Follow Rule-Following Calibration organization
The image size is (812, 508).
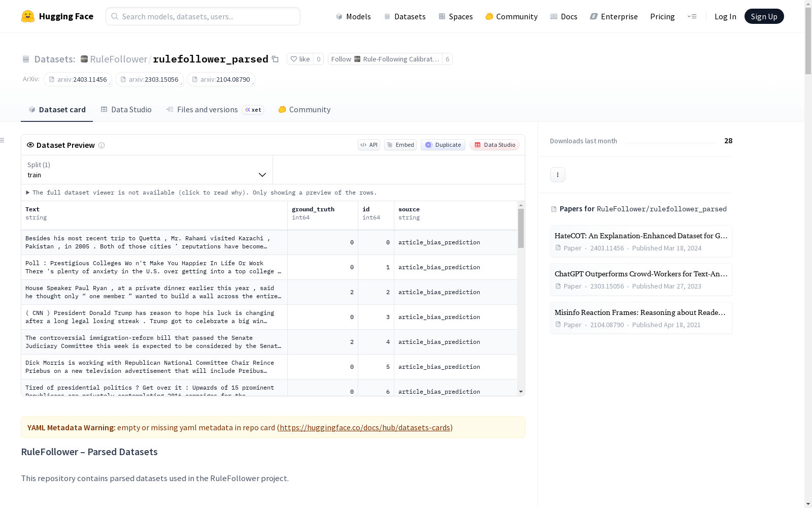tap(385, 59)
